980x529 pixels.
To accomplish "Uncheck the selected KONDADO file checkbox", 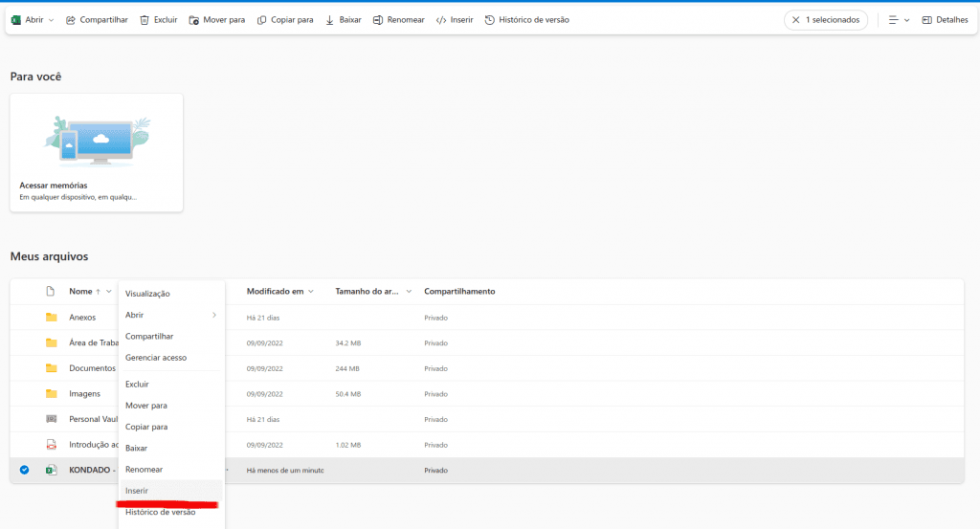I will [x=24, y=470].
